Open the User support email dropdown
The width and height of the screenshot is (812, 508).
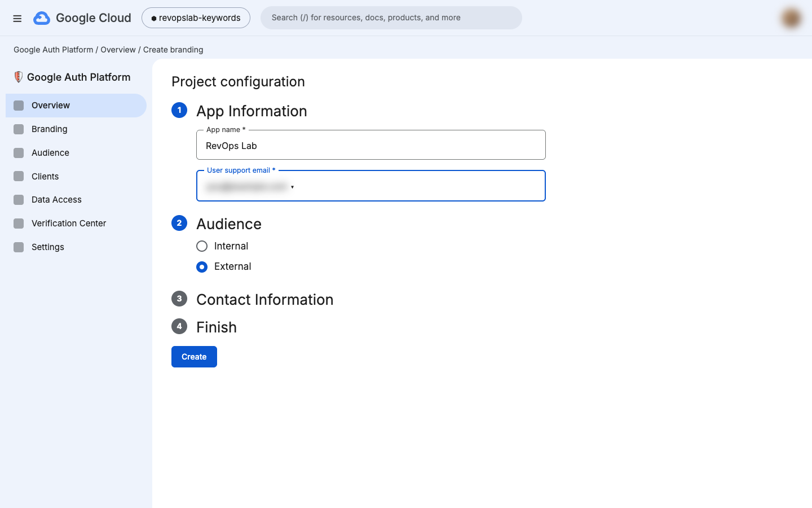[x=371, y=186]
